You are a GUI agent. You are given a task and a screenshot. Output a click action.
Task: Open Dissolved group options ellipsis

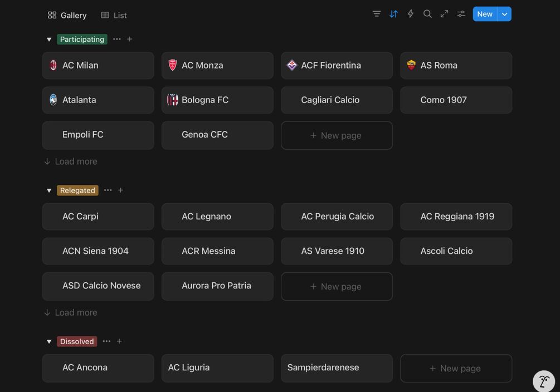click(106, 341)
